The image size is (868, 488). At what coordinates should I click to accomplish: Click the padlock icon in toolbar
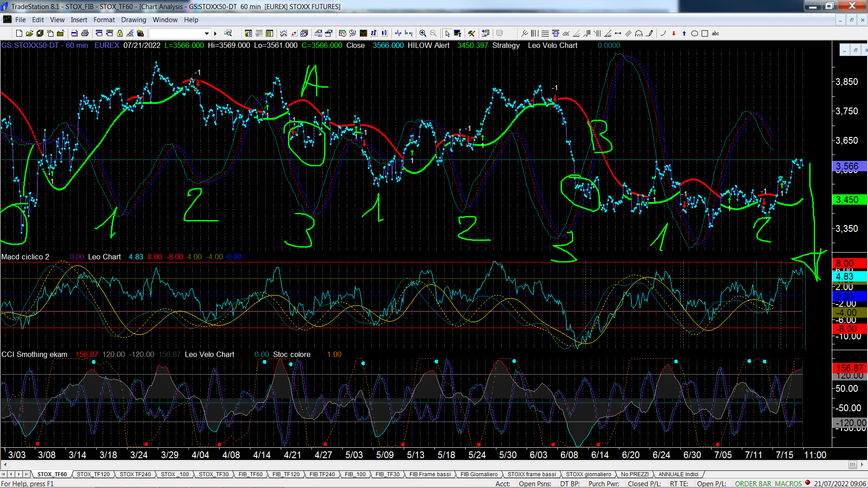[x=120, y=33]
